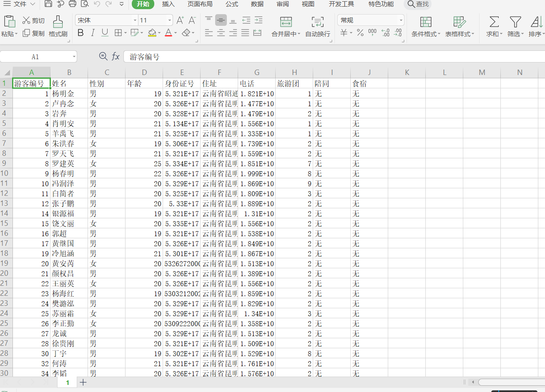Viewport: 545px width, 392px height.
Task: Click the Percent style icon
Action: 360,32
